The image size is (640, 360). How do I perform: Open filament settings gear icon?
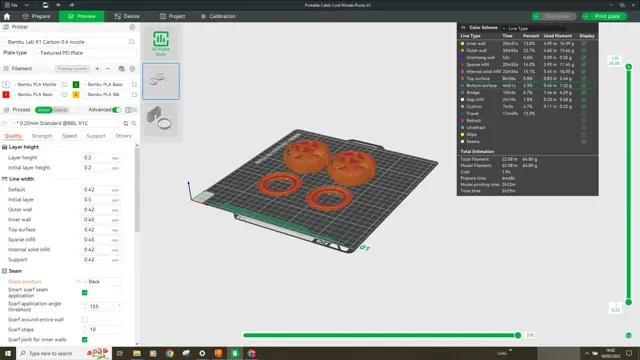132,69
